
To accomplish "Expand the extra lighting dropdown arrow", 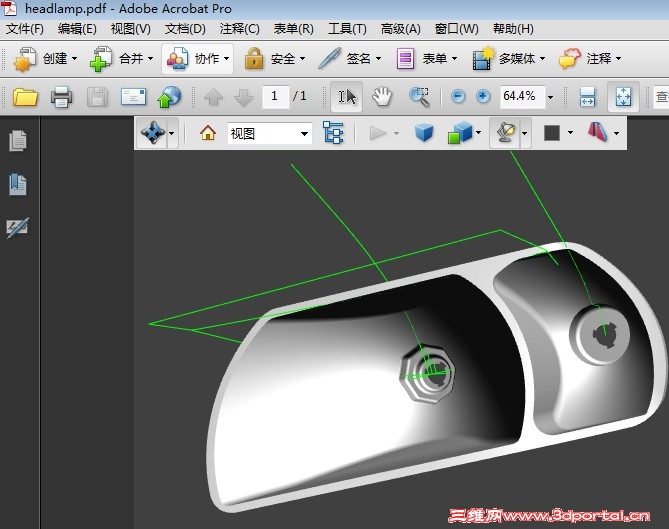I will coord(525,133).
